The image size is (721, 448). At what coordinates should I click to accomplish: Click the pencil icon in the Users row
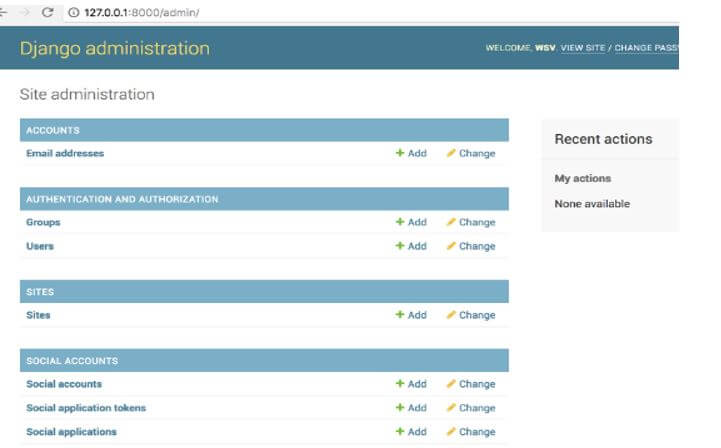click(x=451, y=246)
